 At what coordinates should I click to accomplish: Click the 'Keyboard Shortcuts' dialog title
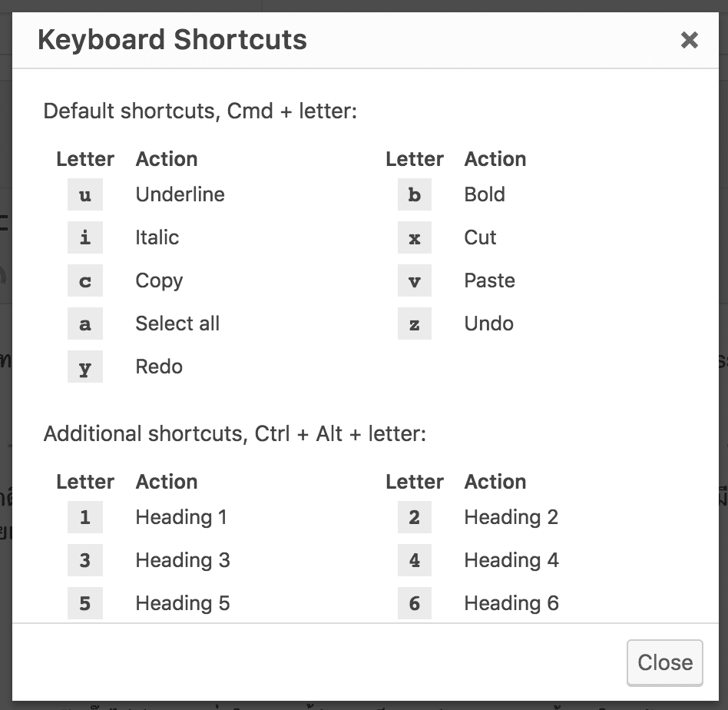coord(172,40)
